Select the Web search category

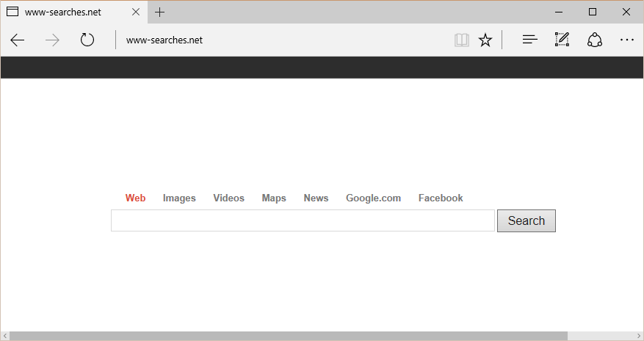[x=136, y=198]
